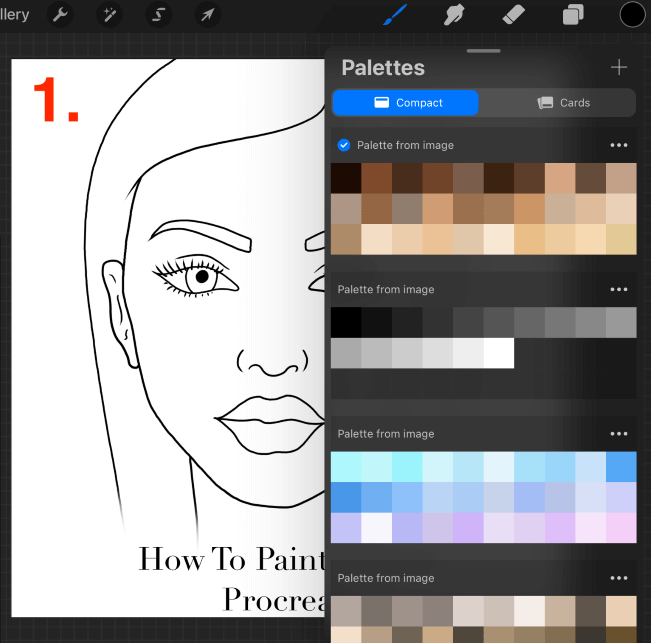Open the active black color circle
The height and width of the screenshot is (643, 651).
pos(632,15)
